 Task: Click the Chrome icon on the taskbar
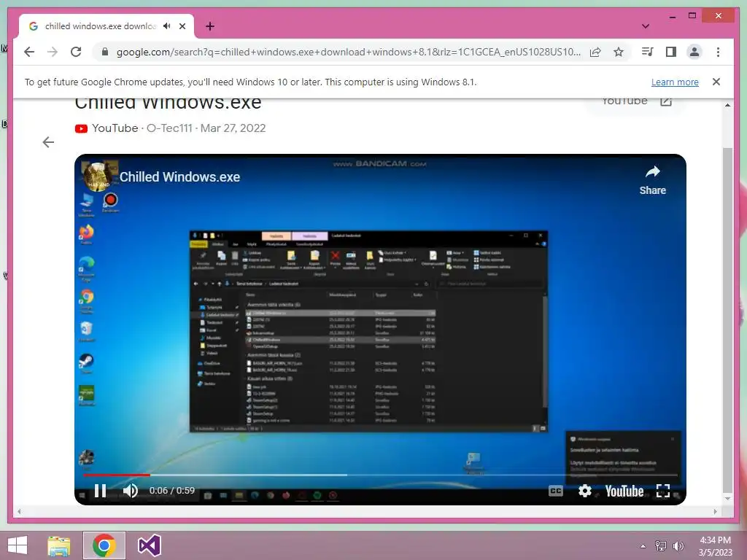[x=104, y=545]
